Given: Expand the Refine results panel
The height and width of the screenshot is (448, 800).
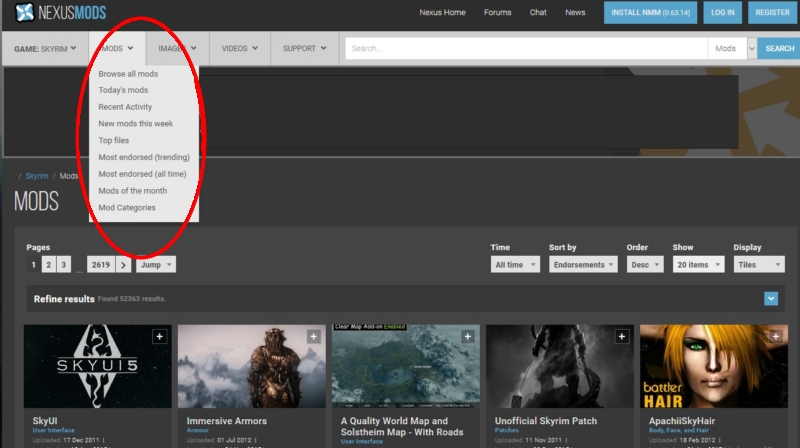Looking at the screenshot, I should coord(771,298).
